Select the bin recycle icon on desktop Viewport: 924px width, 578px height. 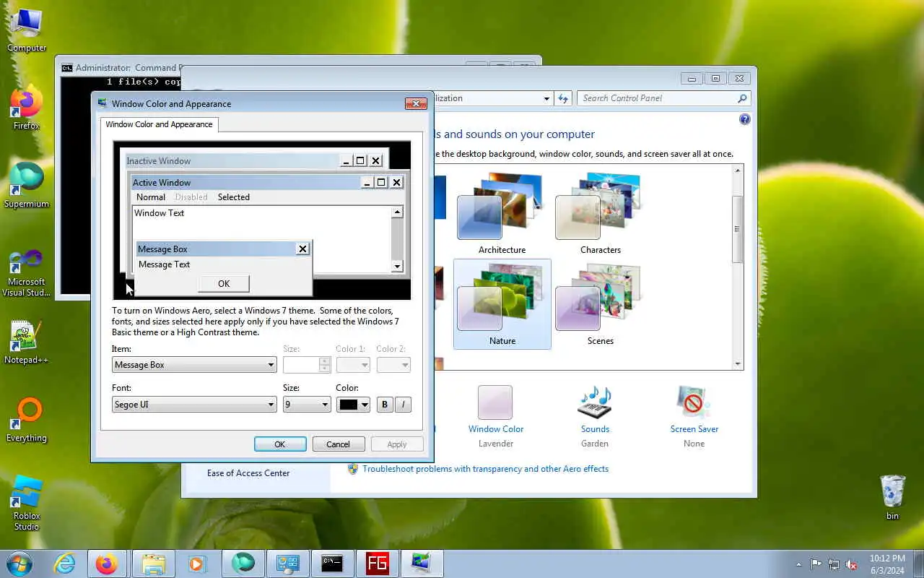[x=893, y=497]
